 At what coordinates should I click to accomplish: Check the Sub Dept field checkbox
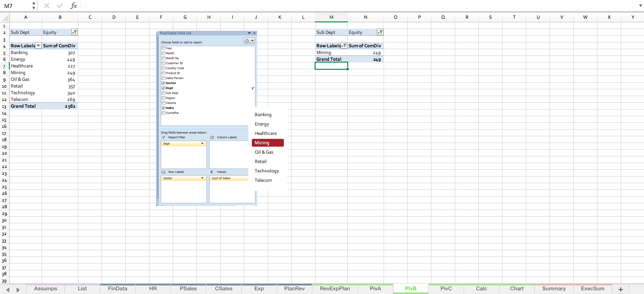coord(163,93)
